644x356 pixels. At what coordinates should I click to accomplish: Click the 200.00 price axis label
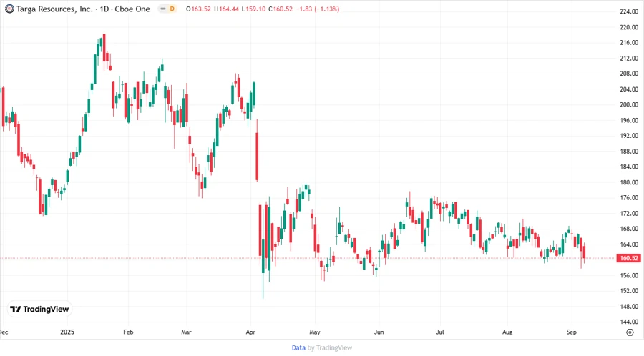point(629,104)
